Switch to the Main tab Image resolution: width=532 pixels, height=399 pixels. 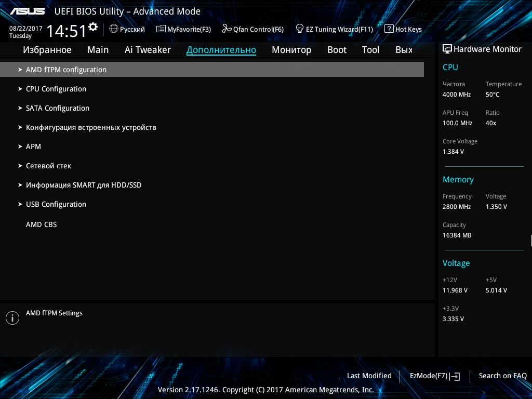(x=98, y=50)
